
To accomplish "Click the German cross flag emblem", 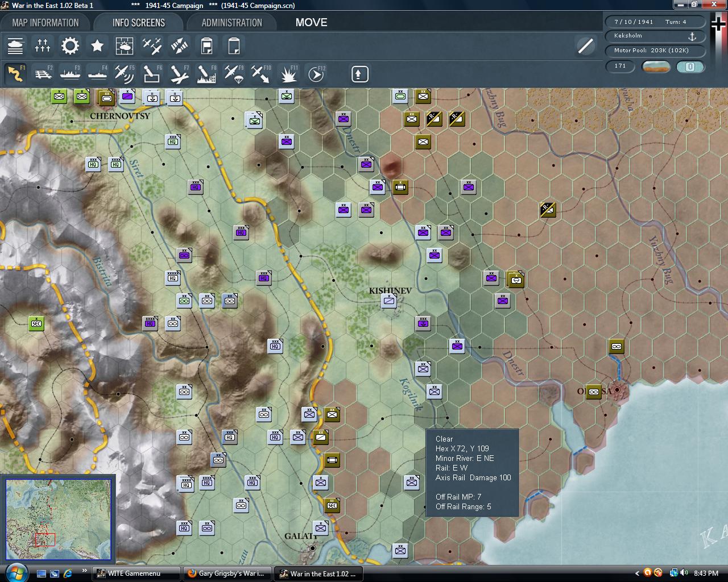I will 718,23.
